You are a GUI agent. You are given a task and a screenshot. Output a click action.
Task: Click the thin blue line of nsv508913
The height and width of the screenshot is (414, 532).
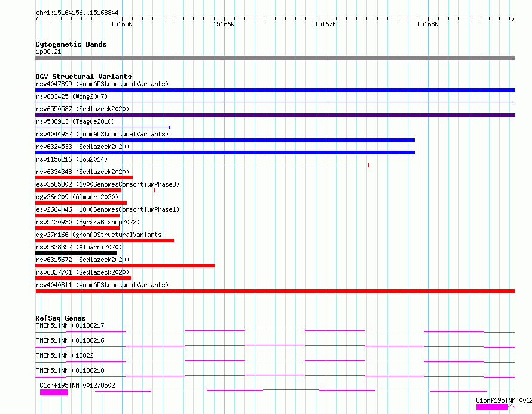[x=103, y=127]
